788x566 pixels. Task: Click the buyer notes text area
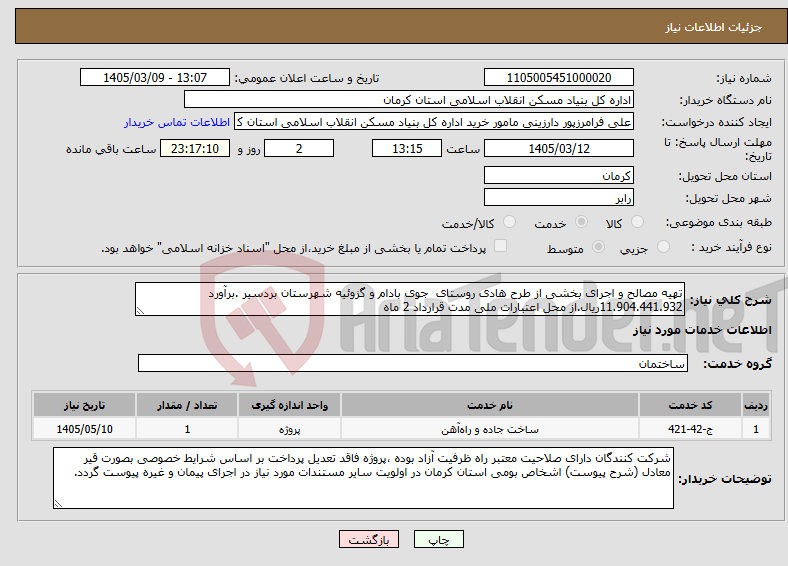click(363, 478)
